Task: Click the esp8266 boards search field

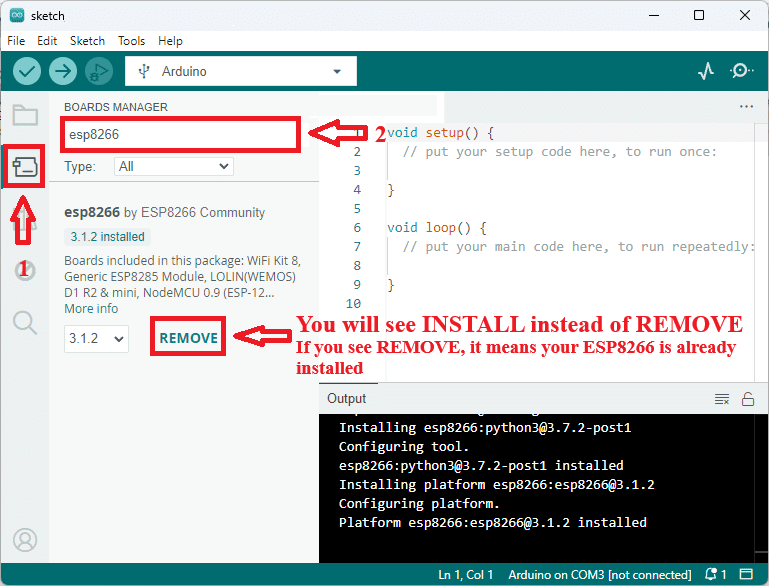Action: (x=180, y=134)
